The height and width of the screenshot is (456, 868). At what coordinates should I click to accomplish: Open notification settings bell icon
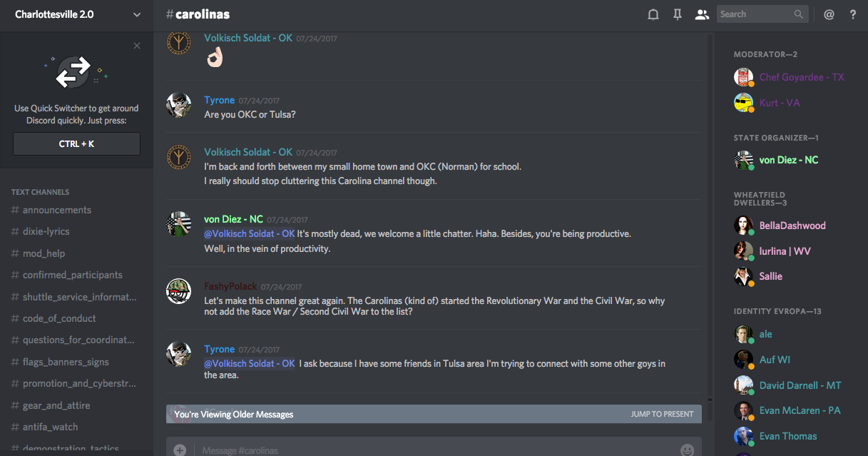click(653, 14)
